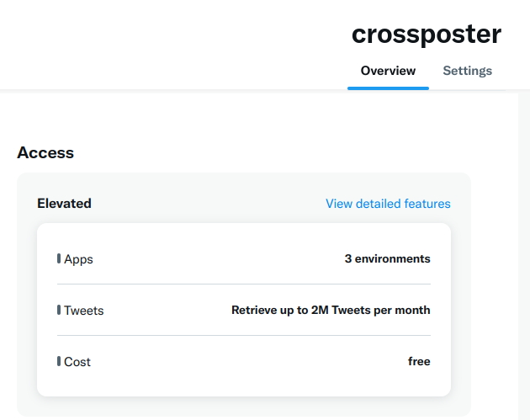The height and width of the screenshot is (420, 530).
Task: Click the Elevated access level label
Action: point(64,204)
